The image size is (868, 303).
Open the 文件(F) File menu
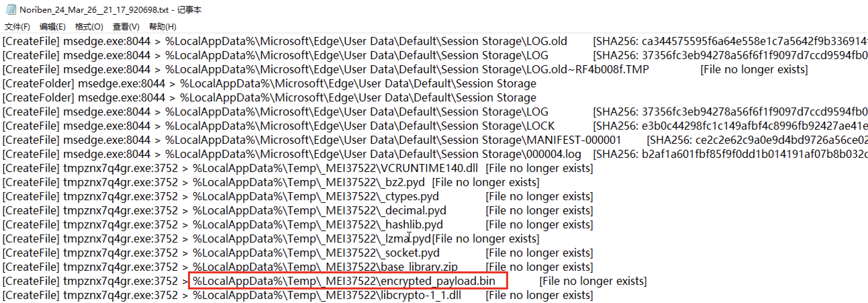[17, 27]
